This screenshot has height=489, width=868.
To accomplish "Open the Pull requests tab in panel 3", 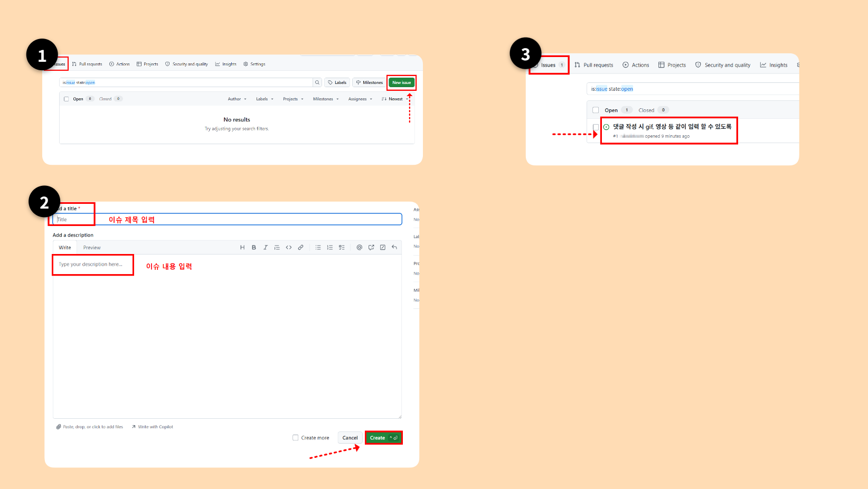I will click(x=594, y=65).
